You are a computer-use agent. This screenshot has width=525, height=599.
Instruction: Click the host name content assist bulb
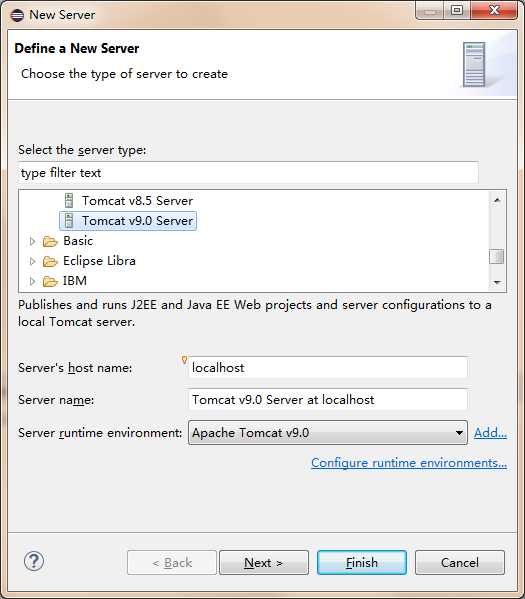tap(184, 359)
